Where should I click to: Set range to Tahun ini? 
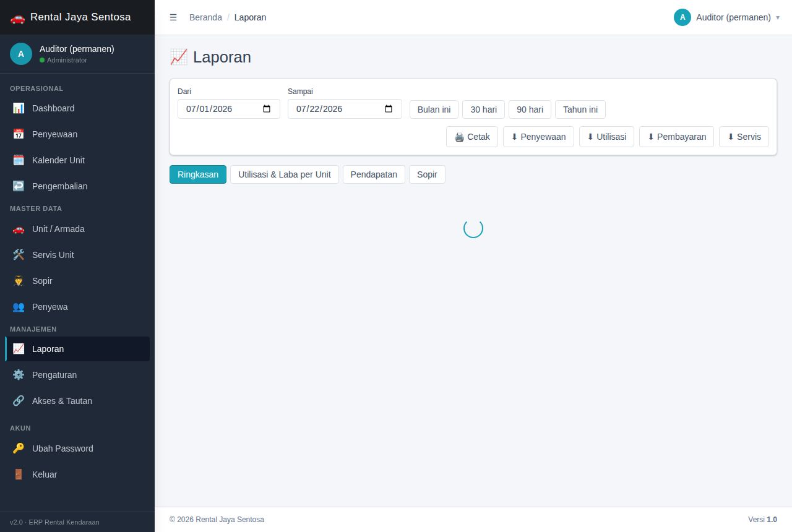580,109
